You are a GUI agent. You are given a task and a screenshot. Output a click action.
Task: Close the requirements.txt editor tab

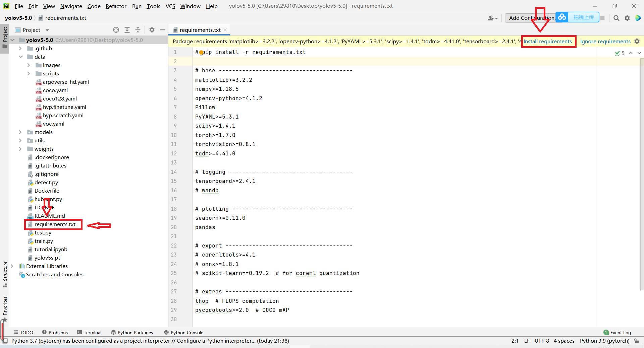pos(225,30)
